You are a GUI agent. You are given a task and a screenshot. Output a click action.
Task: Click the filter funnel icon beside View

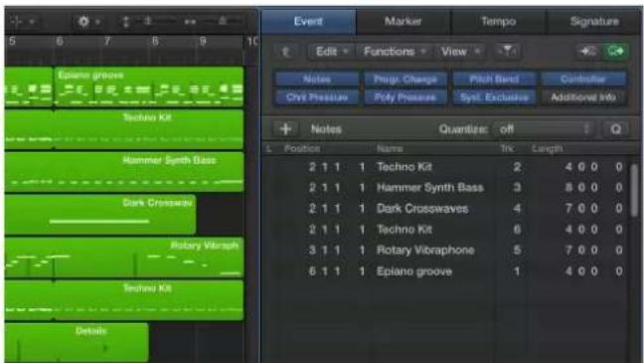coord(507,52)
